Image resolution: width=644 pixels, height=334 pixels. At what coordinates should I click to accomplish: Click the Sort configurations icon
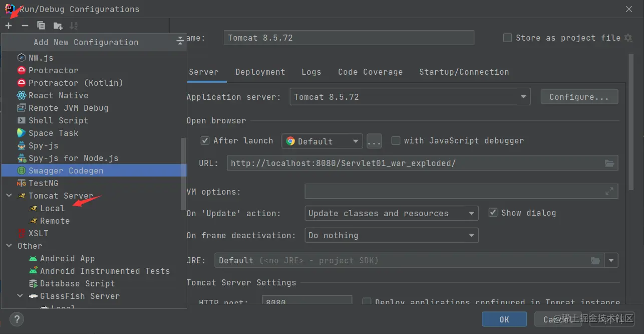coord(74,26)
